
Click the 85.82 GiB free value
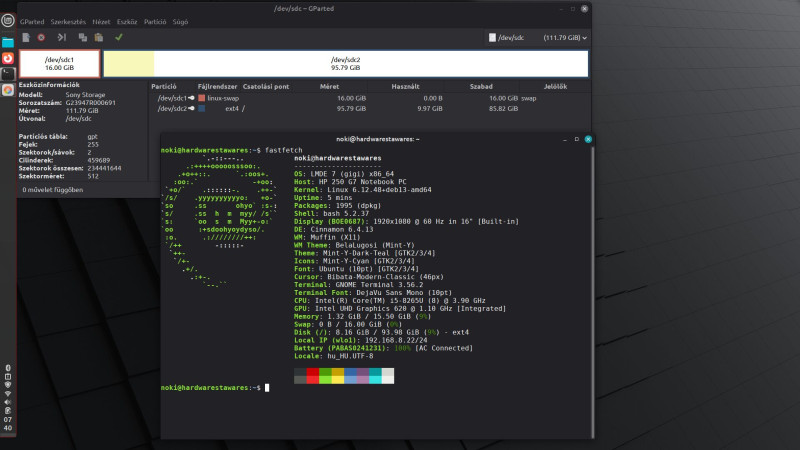[503, 109]
